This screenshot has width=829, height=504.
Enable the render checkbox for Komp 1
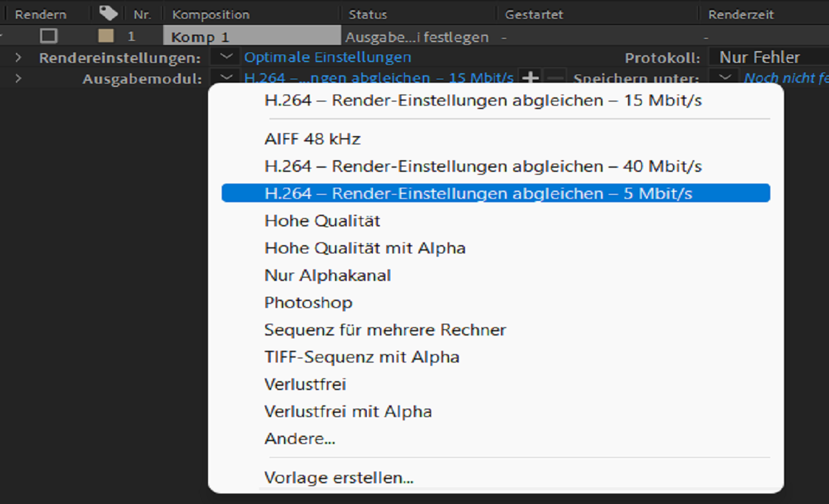48,36
